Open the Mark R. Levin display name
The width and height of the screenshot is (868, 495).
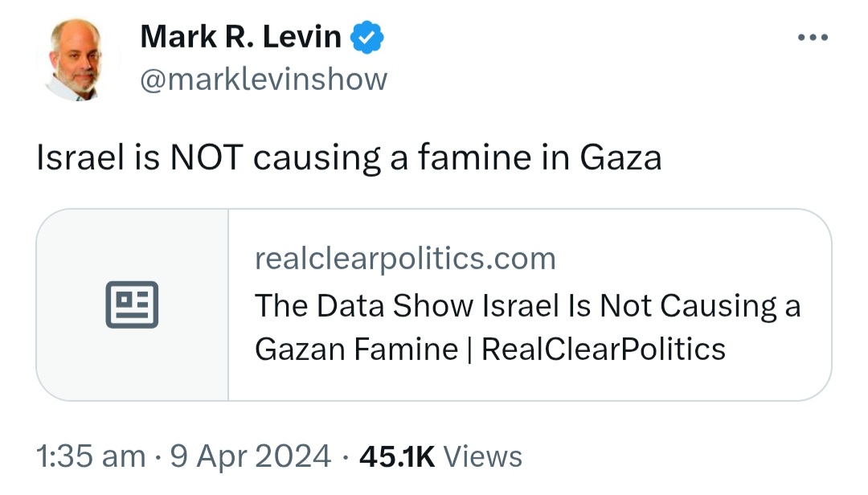[x=241, y=37]
